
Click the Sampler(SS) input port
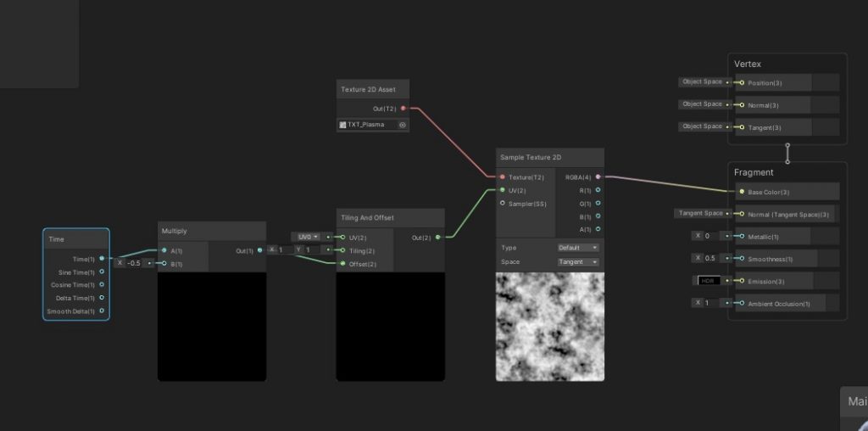pos(503,204)
